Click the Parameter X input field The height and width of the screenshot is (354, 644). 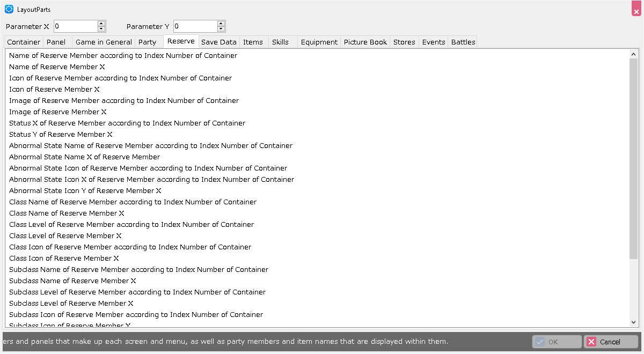[x=75, y=26]
